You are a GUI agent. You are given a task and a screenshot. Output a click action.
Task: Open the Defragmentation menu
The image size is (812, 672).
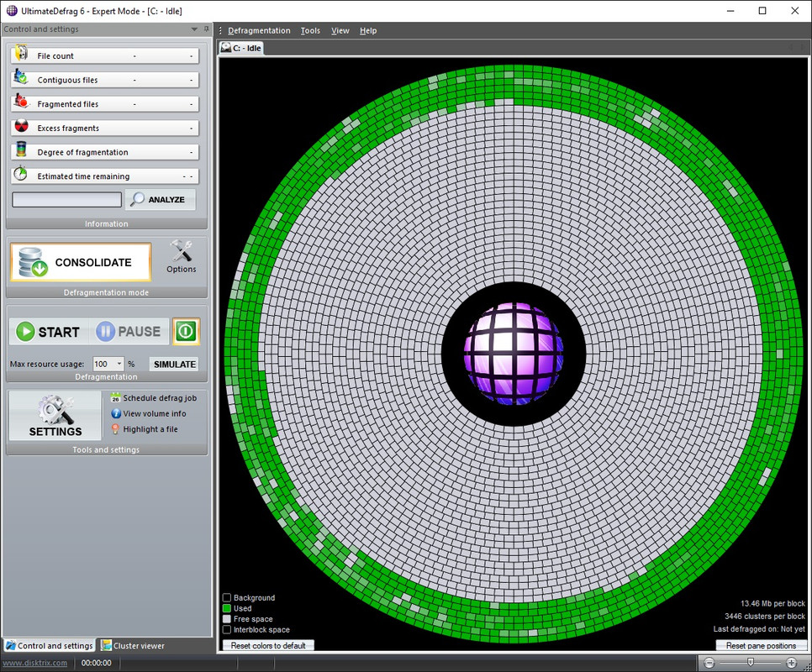coord(259,31)
